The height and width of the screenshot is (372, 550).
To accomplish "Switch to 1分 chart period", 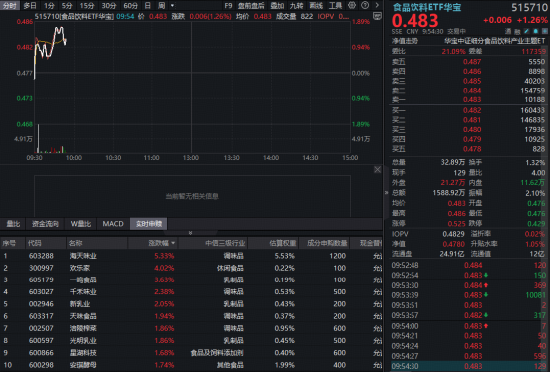I will point(49,6).
